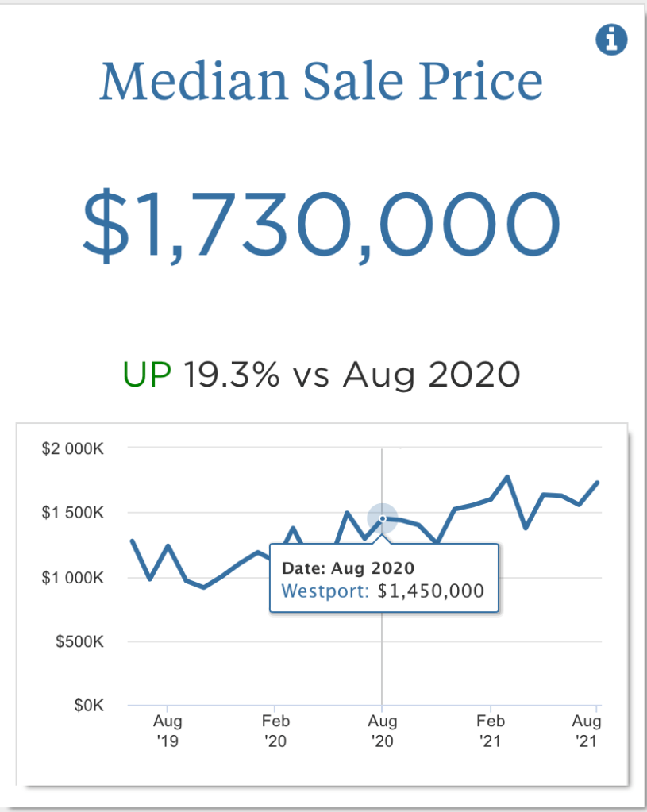Viewport: 647px width, 812px height.
Task: Click the Feb '20 x-axis label
Action: click(x=275, y=731)
